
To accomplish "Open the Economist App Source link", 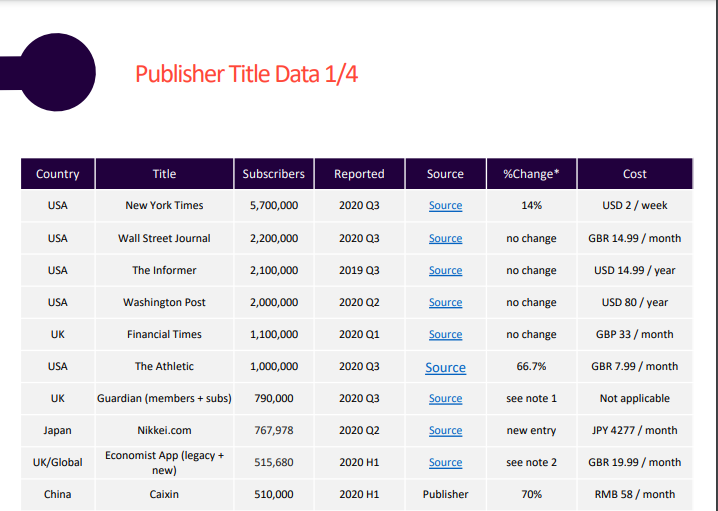I will (x=445, y=463).
